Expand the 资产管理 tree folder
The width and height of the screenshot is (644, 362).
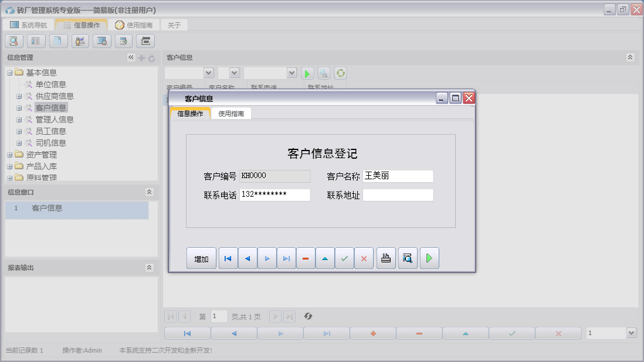click(x=10, y=155)
